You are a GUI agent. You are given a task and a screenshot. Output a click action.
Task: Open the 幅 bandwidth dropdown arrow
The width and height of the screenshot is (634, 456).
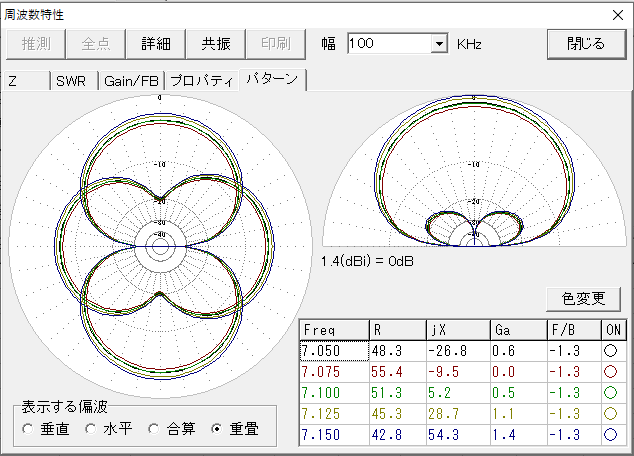coord(439,43)
